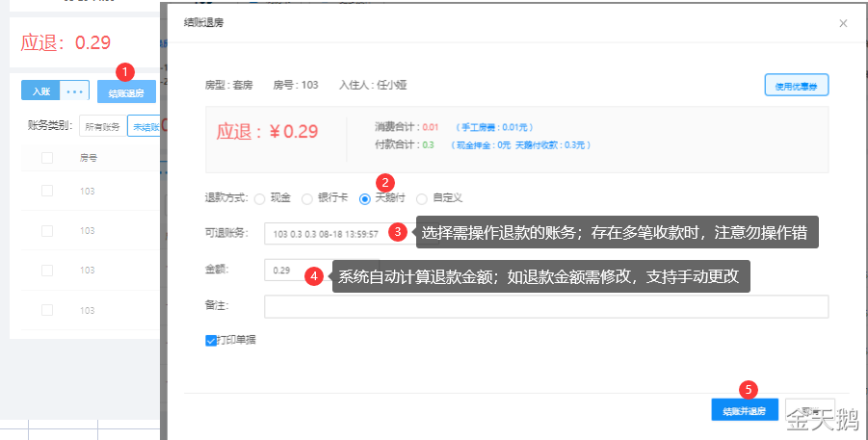Click the 入住人: 任小娅 text
The height and width of the screenshot is (440, 868).
pyautogui.click(x=373, y=85)
